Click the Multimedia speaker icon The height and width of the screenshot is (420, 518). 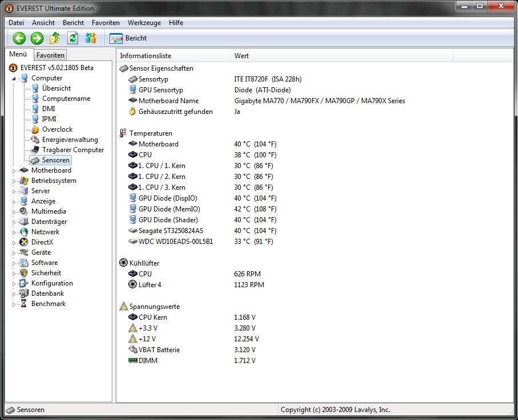click(24, 211)
